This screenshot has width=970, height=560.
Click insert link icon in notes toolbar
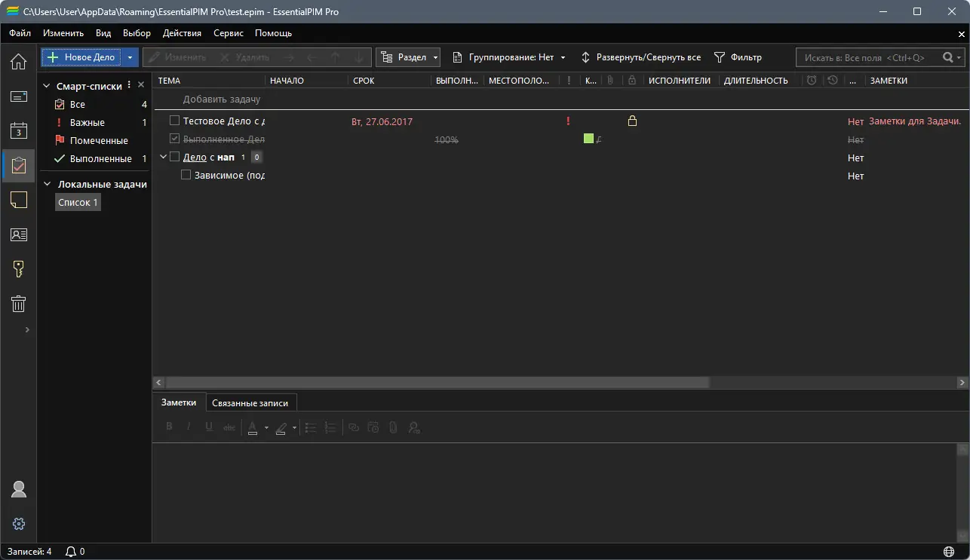(353, 427)
